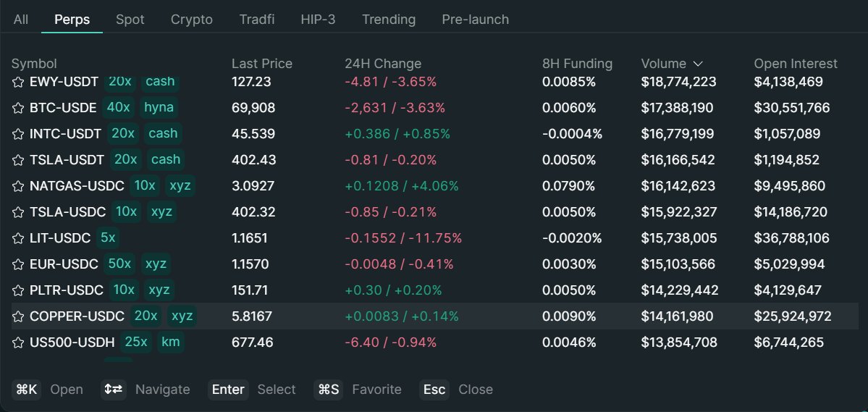Sort by Volume column arrow
The image size is (868, 412).
(x=698, y=64)
